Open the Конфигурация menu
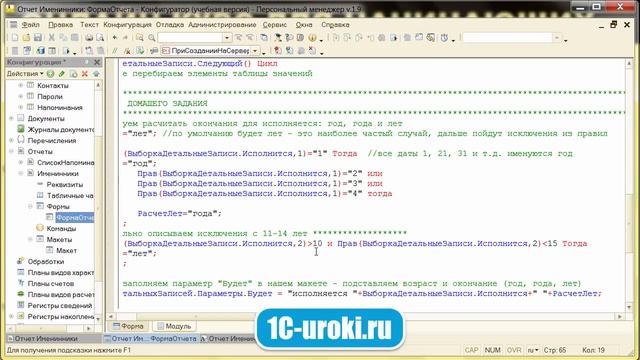 pyautogui.click(x=127, y=24)
